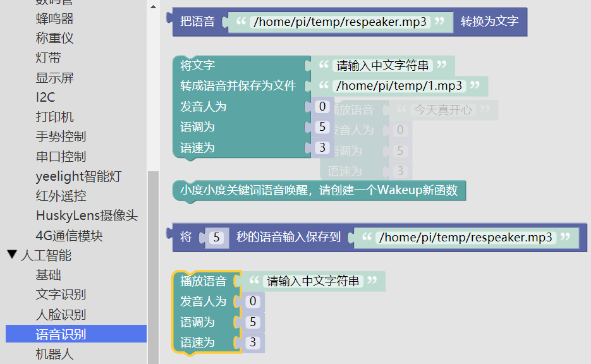Select yeelight智能灯 in sidebar

click(x=78, y=176)
